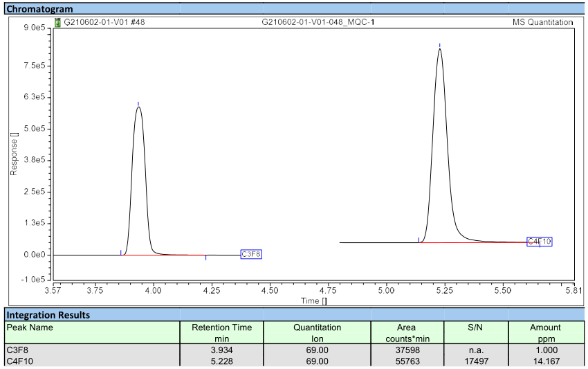Click the Quantitation Ion column header
The image size is (588, 369).
pyautogui.click(x=318, y=332)
